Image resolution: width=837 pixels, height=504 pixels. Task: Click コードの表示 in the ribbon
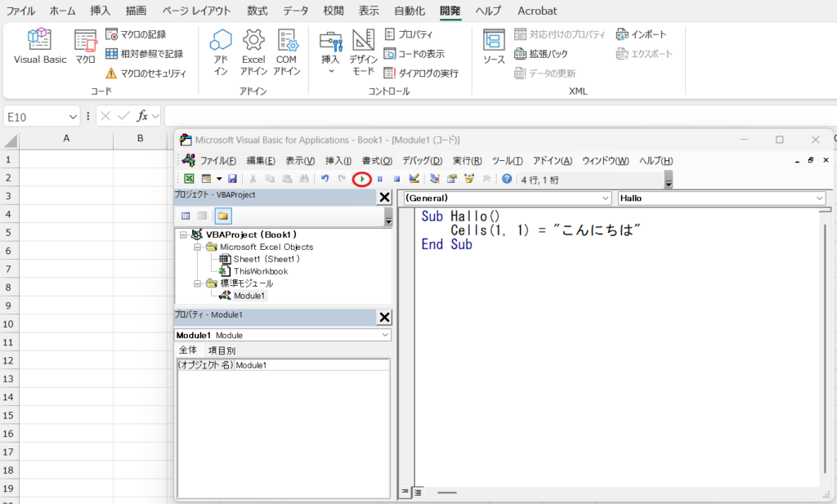pyautogui.click(x=414, y=54)
